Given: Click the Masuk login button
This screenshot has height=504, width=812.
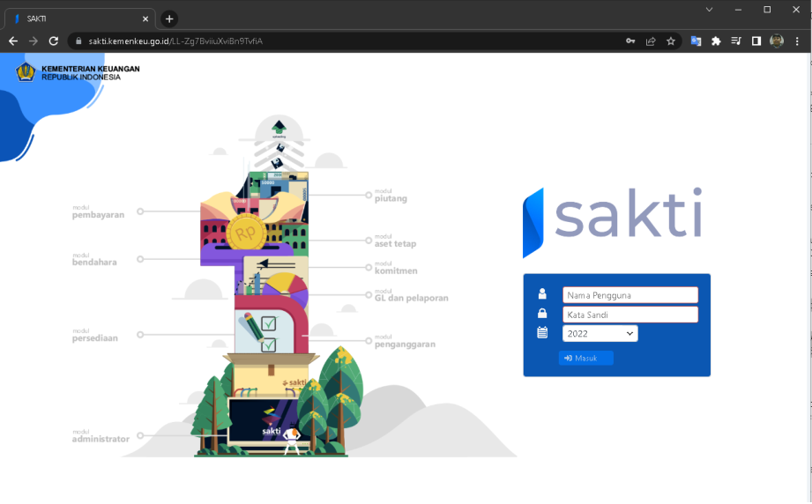Looking at the screenshot, I should click(x=585, y=358).
